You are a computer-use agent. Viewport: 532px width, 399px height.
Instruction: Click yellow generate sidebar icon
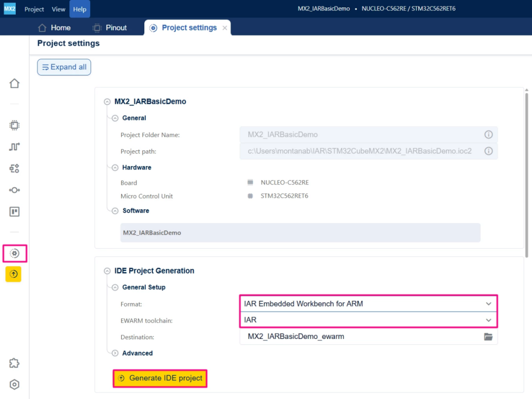13,274
